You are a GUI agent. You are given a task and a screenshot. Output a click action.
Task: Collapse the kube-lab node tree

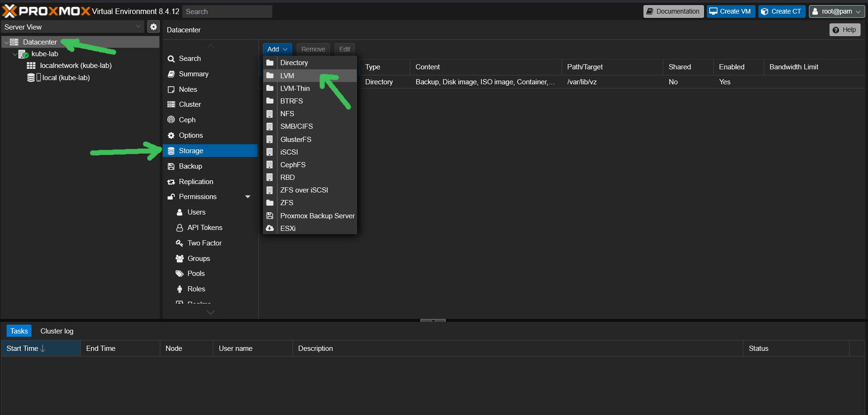(15, 54)
